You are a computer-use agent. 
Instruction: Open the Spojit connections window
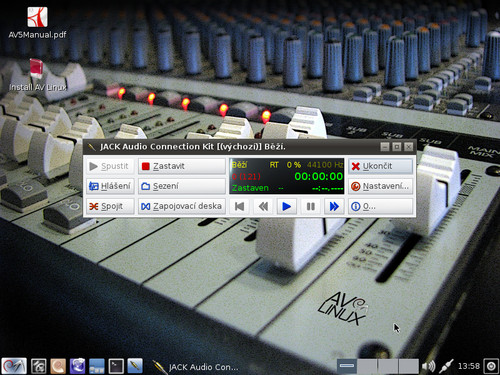pyautogui.click(x=110, y=206)
